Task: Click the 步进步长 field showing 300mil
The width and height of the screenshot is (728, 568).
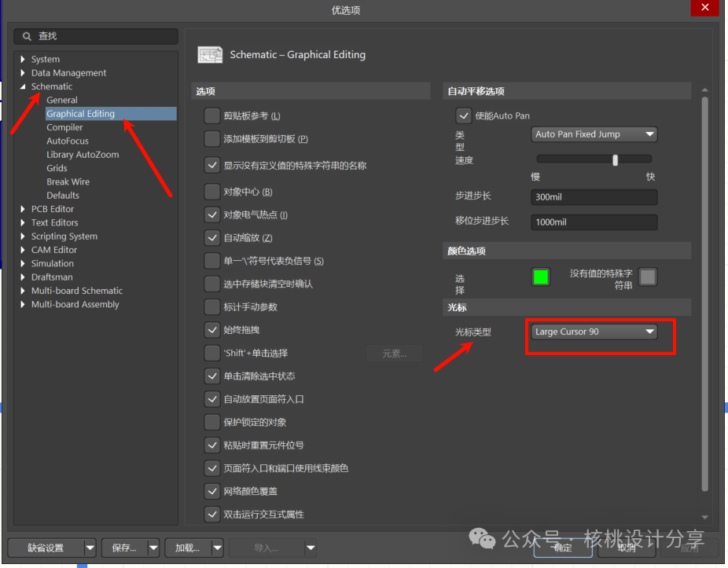Action: coord(594,197)
